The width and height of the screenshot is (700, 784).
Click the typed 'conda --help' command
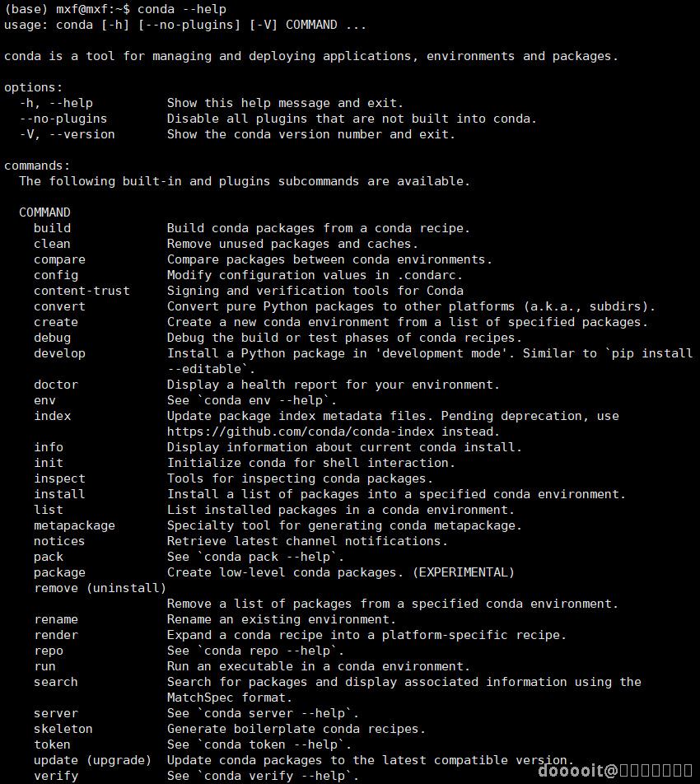click(182, 9)
